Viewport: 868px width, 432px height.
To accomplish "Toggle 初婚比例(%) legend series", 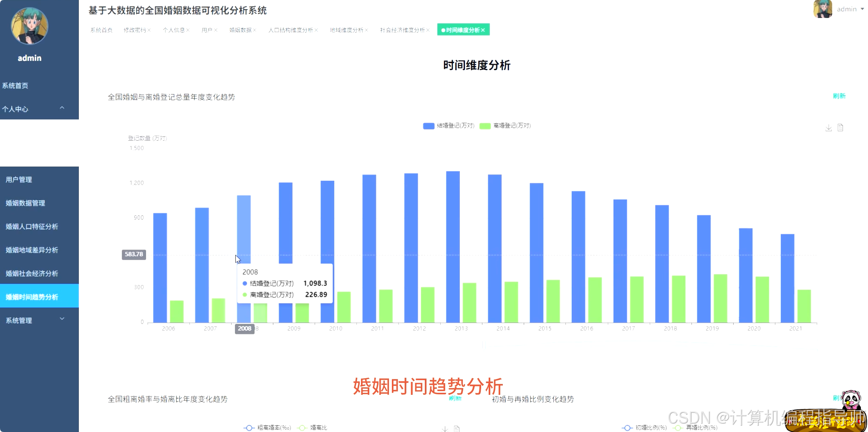I will tap(644, 427).
